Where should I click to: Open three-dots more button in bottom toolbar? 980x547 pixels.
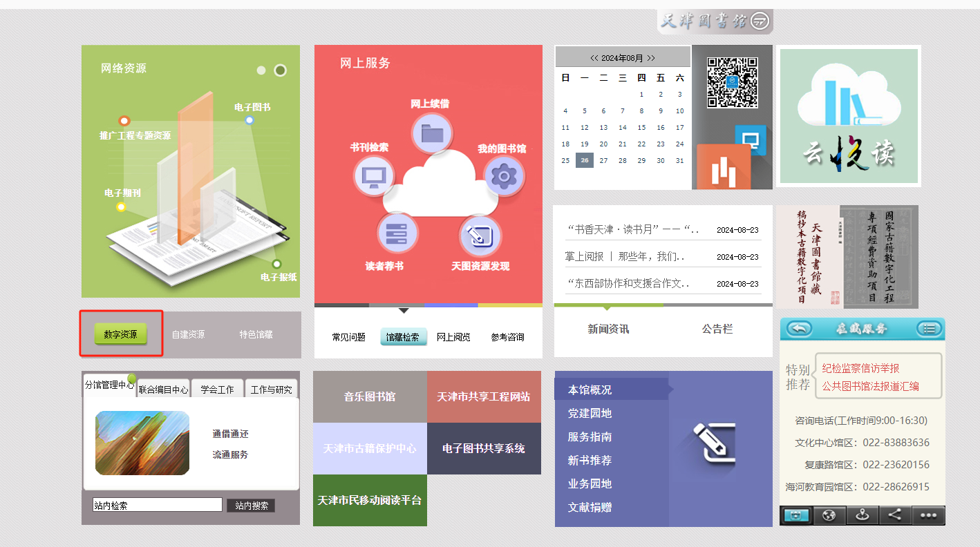[928, 515]
